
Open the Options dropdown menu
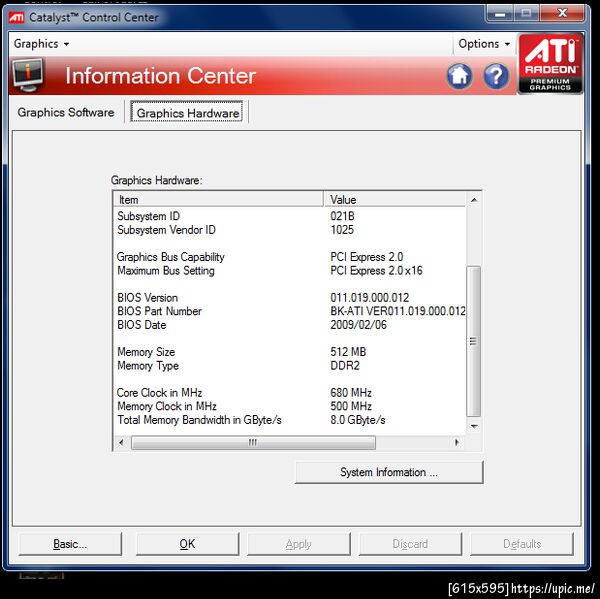pyautogui.click(x=484, y=44)
